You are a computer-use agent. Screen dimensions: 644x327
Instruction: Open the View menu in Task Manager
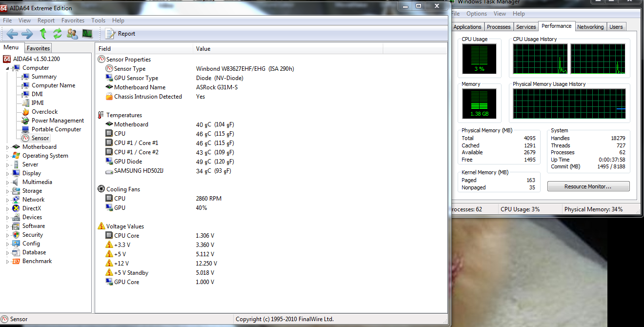(x=500, y=14)
